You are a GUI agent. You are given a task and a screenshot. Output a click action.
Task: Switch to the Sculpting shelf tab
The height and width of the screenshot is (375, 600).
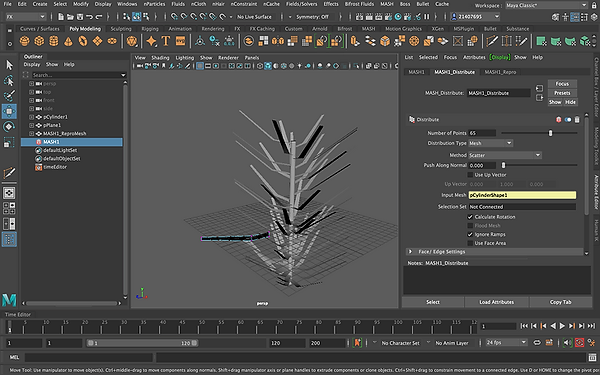(121, 29)
